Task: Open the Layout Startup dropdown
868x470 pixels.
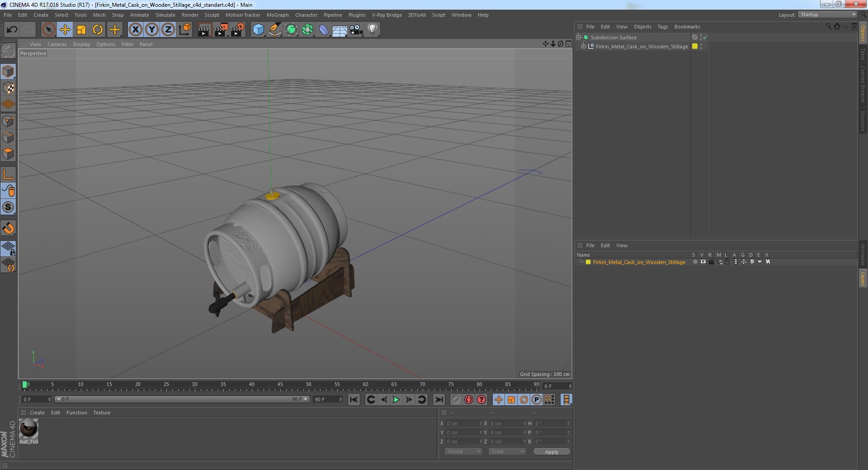Action: (828, 15)
